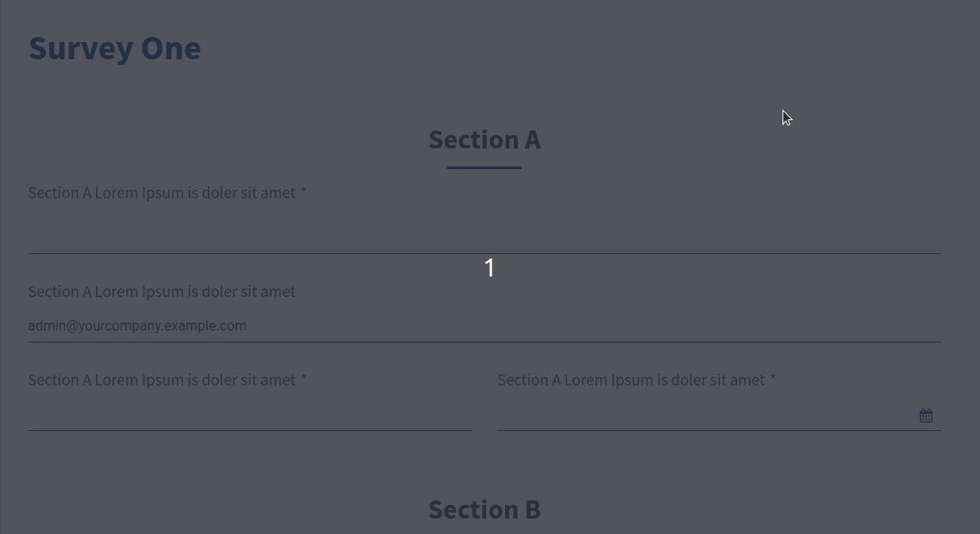
Task: Open the calendar date picker icon
Action: [926, 416]
